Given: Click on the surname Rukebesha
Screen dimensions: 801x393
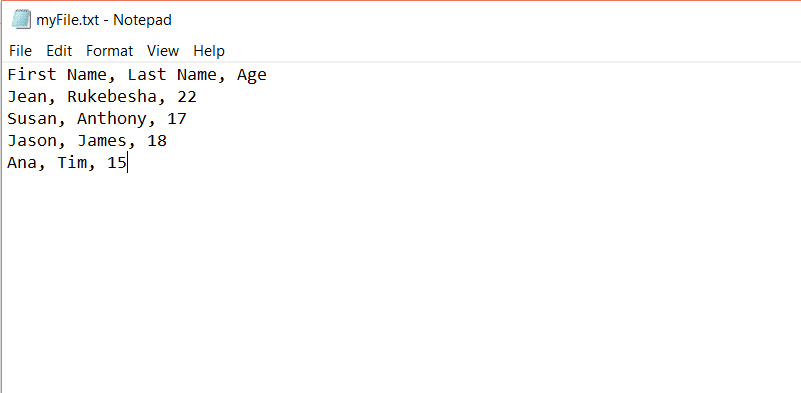Looking at the screenshot, I should tap(112, 97).
